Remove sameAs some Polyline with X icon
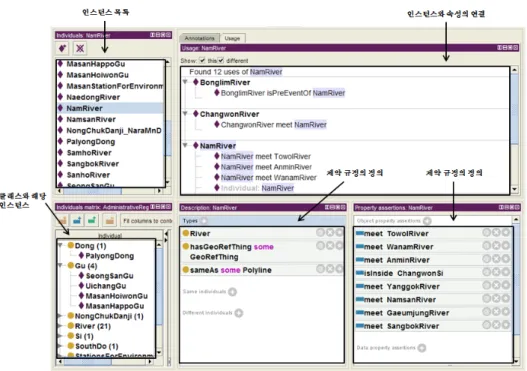The height and width of the screenshot is (371, 527). (330, 269)
